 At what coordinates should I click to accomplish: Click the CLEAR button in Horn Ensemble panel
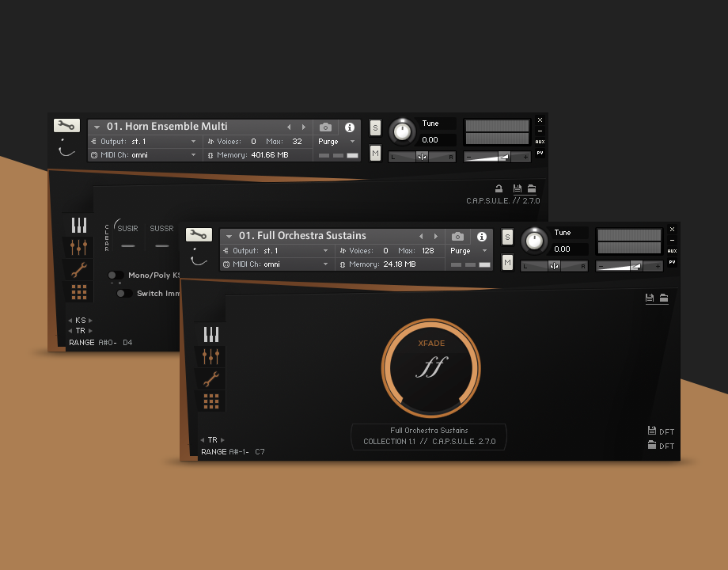(x=107, y=237)
